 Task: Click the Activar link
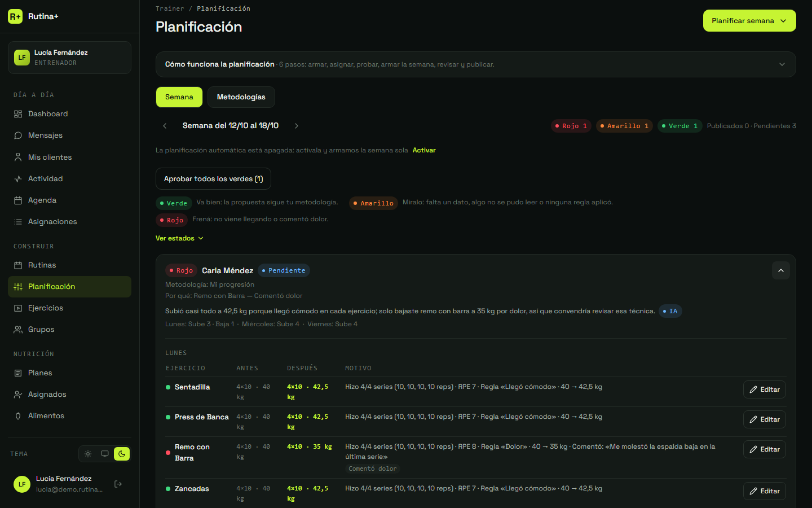click(x=424, y=150)
